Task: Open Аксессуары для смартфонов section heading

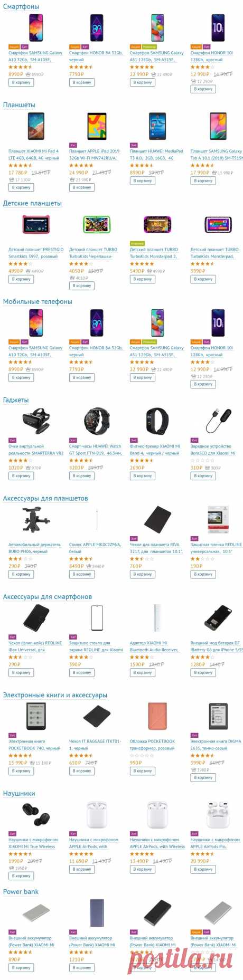Action: 48,597
